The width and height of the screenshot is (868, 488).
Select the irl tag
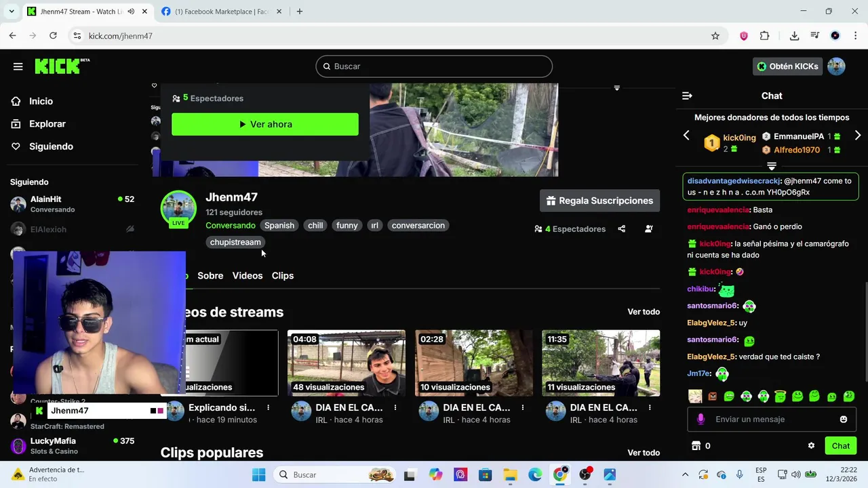[374, 226]
